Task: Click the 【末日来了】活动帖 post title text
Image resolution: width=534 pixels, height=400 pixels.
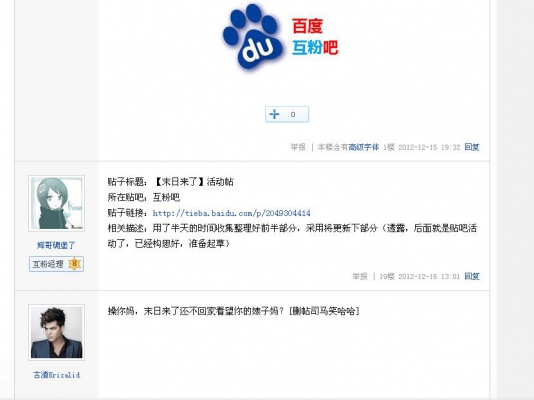Action: click(x=193, y=182)
